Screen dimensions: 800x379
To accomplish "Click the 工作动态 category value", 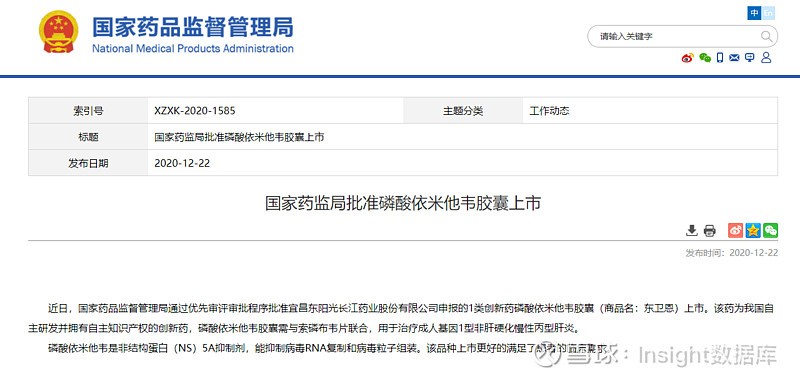I will coord(549,111).
